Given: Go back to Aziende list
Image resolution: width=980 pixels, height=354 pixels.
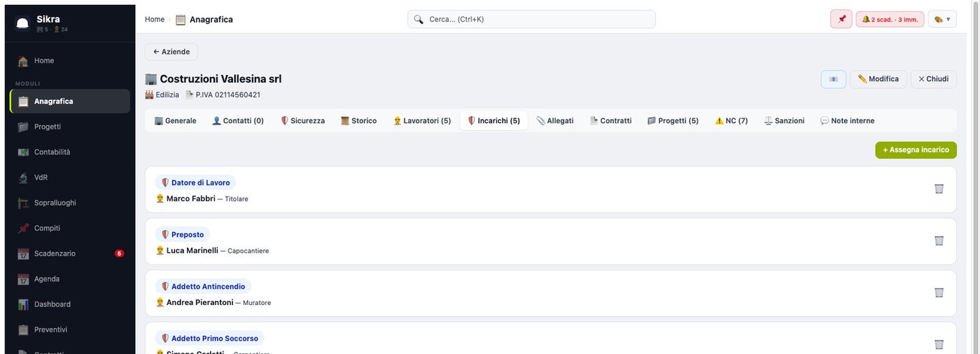Looking at the screenshot, I should (171, 52).
